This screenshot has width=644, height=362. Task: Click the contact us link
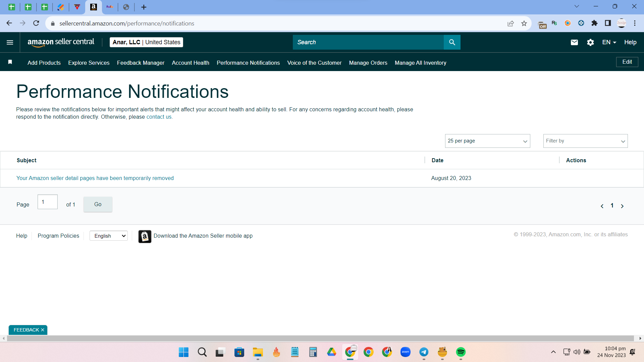point(159,117)
